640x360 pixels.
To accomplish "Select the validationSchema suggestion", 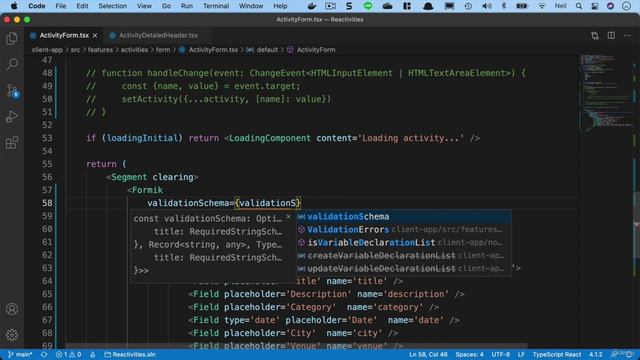I will pos(404,217).
